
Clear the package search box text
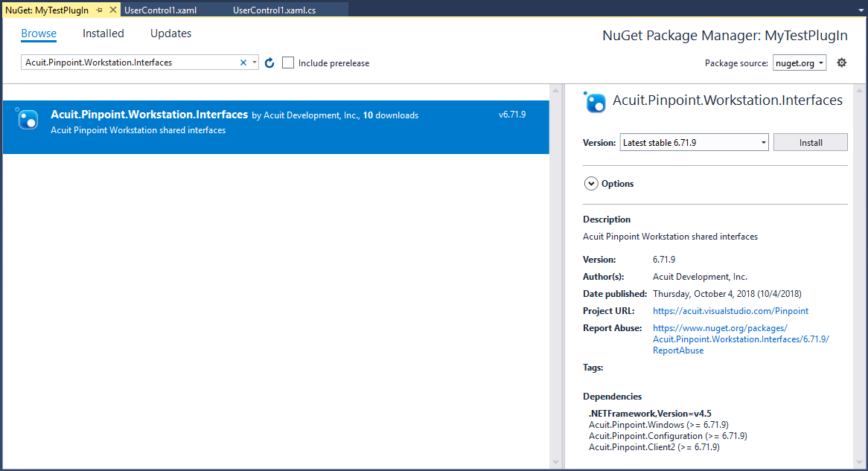[x=243, y=63]
